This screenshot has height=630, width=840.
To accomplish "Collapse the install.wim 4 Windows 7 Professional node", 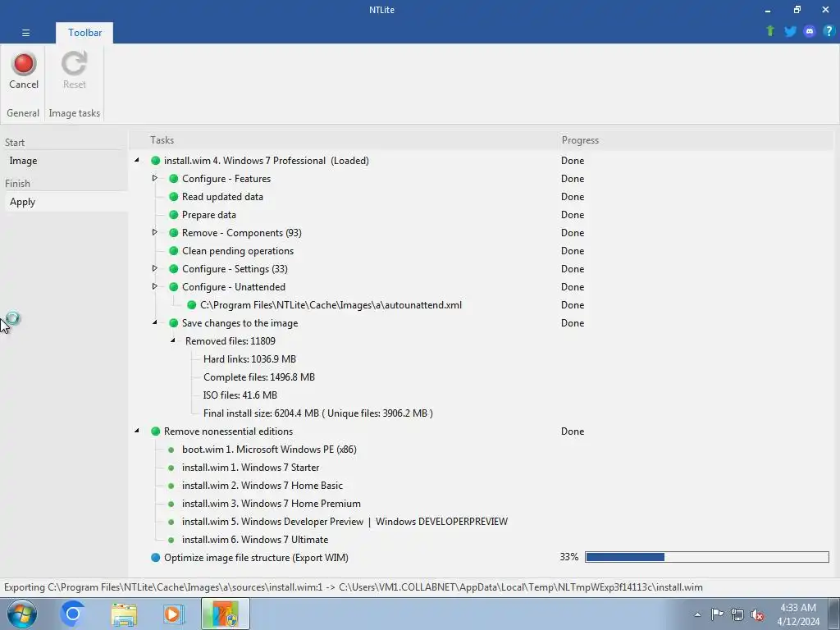I will tap(137, 160).
